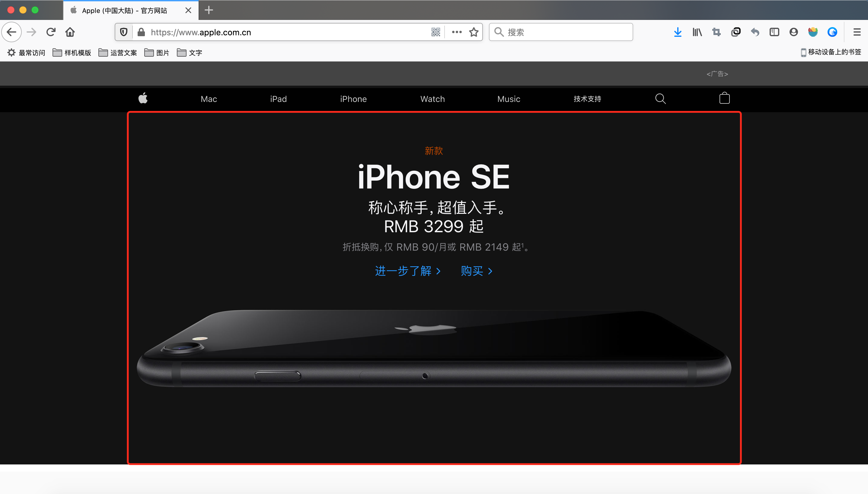This screenshot has width=868, height=494.
Task: Click the site search magnifier icon
Action: (660, 99)
